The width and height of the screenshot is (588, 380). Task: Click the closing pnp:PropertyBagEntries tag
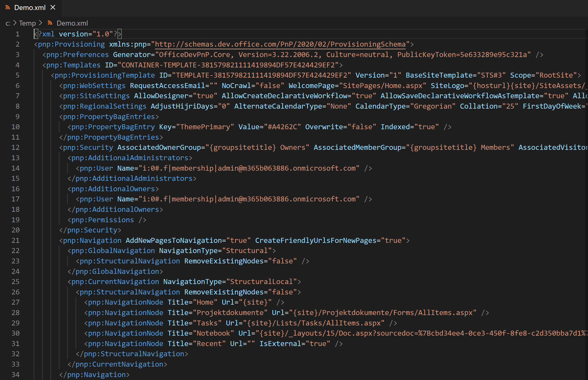(x=111, y=137)
